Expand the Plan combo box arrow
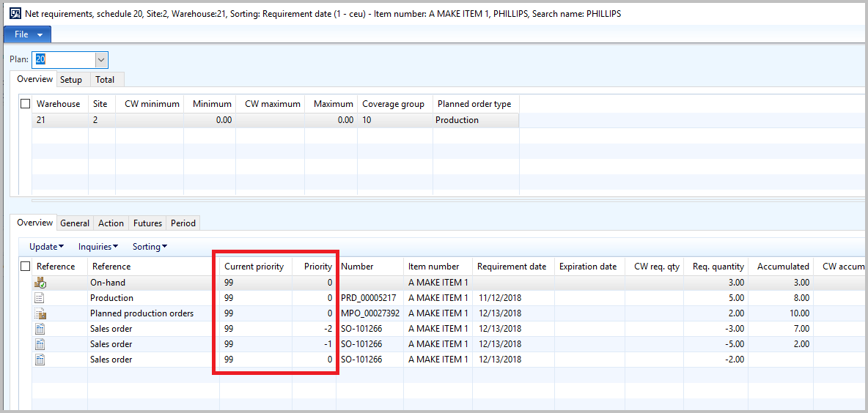The image size is (868, 413). (100, 59)
